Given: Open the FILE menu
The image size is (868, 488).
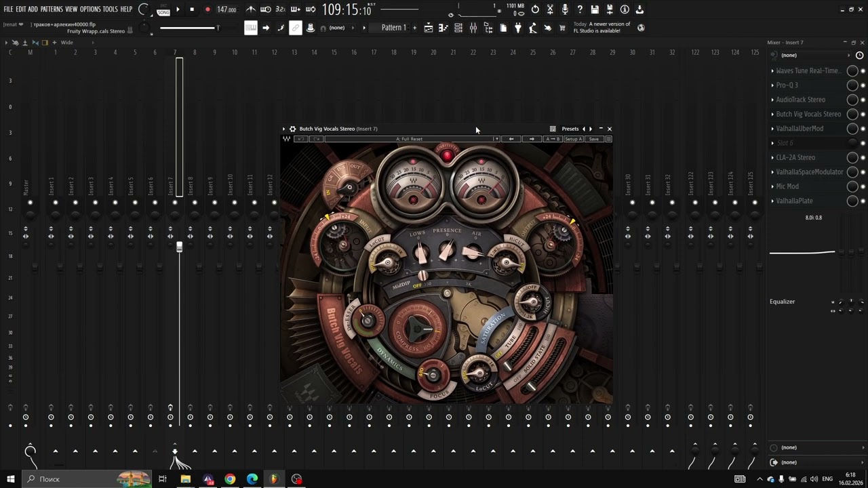Looking at the screenshot, I should tap(8, 9).
